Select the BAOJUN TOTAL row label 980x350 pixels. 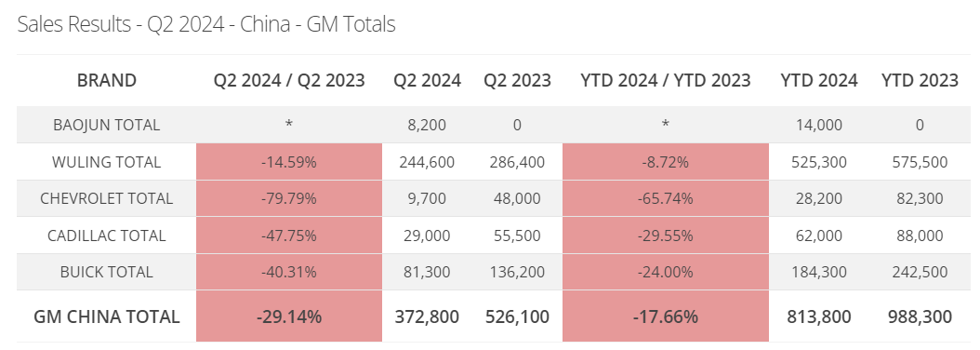[x=106, y=125]
